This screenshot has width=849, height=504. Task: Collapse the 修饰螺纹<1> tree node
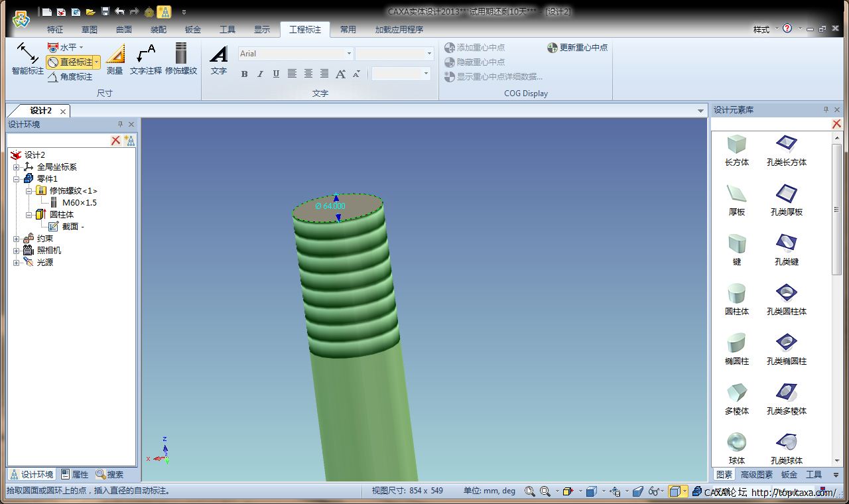pos(29,191)
